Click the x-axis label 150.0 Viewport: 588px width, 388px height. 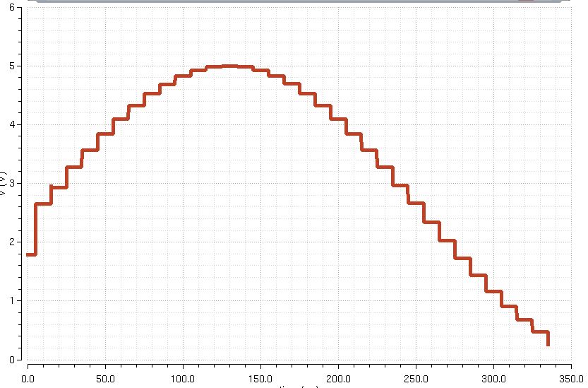pos(260,379)
